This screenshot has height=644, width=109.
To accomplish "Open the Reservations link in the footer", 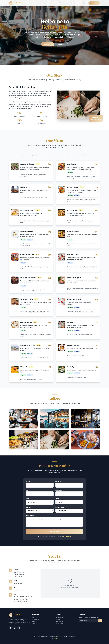I will pyautogui.click(x=35, y=619).
